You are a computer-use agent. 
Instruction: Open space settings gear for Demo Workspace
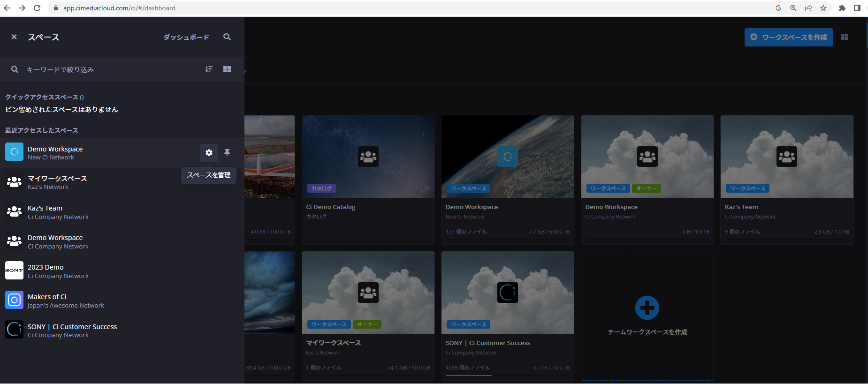[209, 153]
